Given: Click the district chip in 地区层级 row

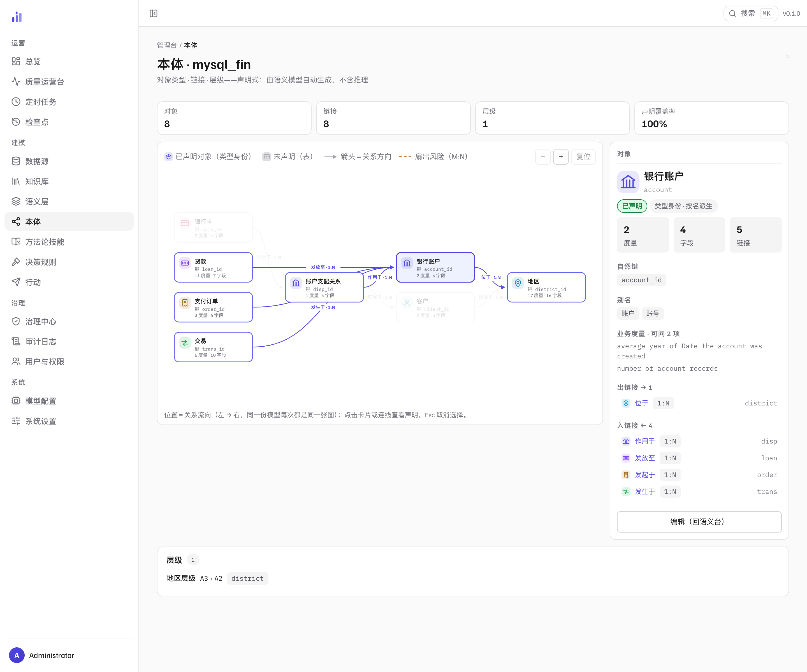Looking at the screenshot, I should click(247, 578).
